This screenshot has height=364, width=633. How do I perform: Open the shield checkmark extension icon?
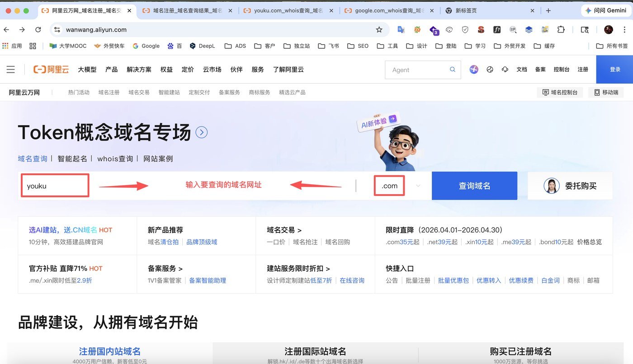coord(465,30)
